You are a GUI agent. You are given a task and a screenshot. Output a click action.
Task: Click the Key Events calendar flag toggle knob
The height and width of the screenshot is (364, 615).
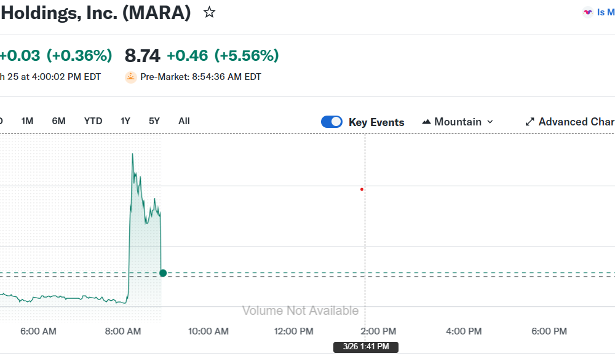tap(336, 122)
